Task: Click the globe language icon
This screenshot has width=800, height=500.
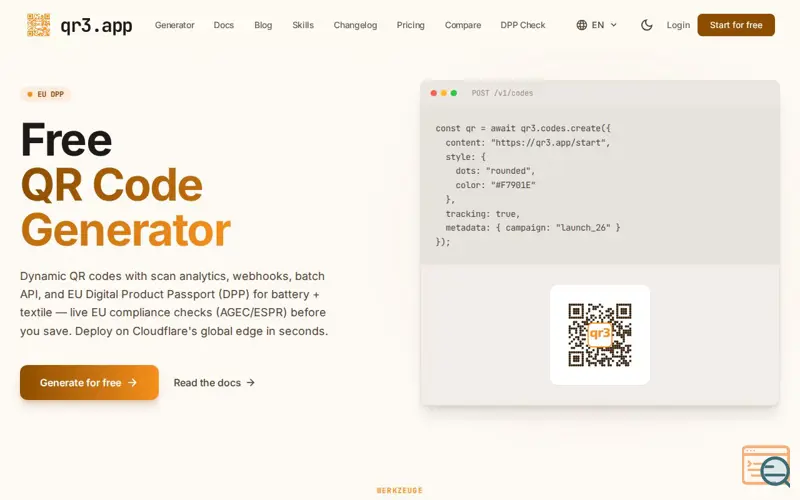Action: pos(582,25)
